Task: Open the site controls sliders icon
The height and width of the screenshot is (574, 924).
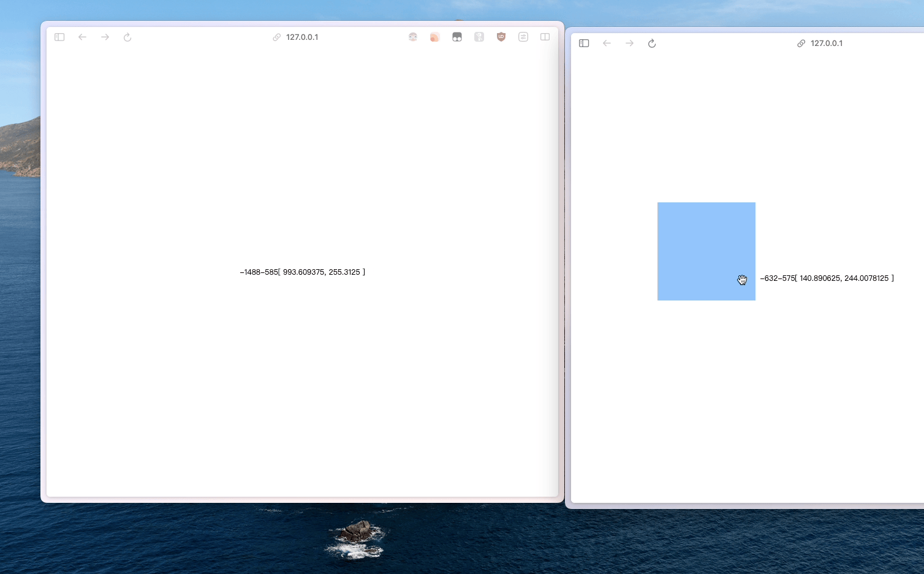Action: pyautogui.click(x=523, y=37)
